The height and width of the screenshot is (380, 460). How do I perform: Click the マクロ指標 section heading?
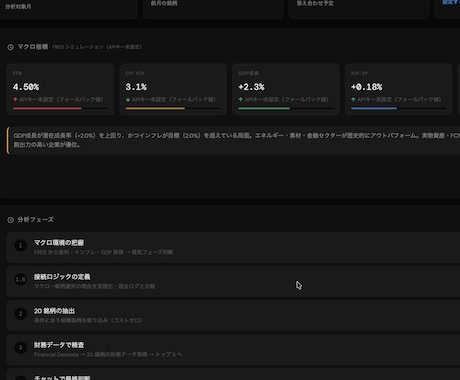(33, 47)
